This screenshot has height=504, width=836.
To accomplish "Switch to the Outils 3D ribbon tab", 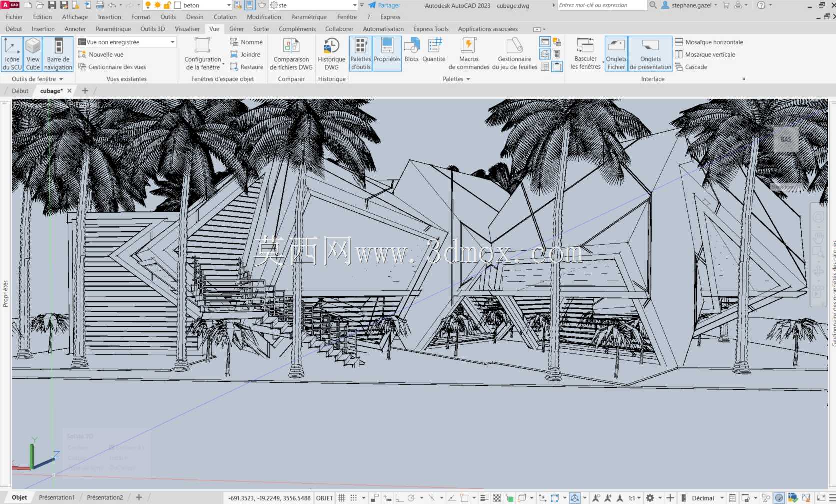I will point(153,29).
